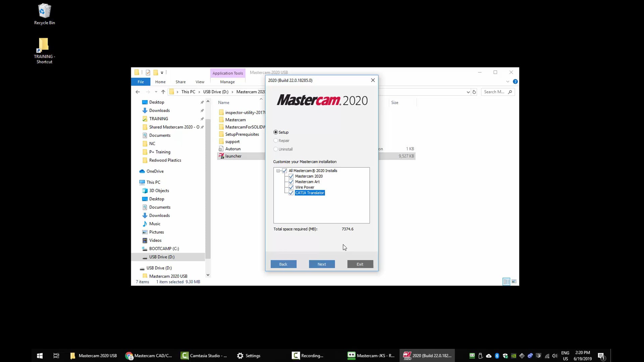The width and height of the screenshot is (644, 362).
Task: Click the Explorer help question mark icon
Action: click(x=515, y=81)
